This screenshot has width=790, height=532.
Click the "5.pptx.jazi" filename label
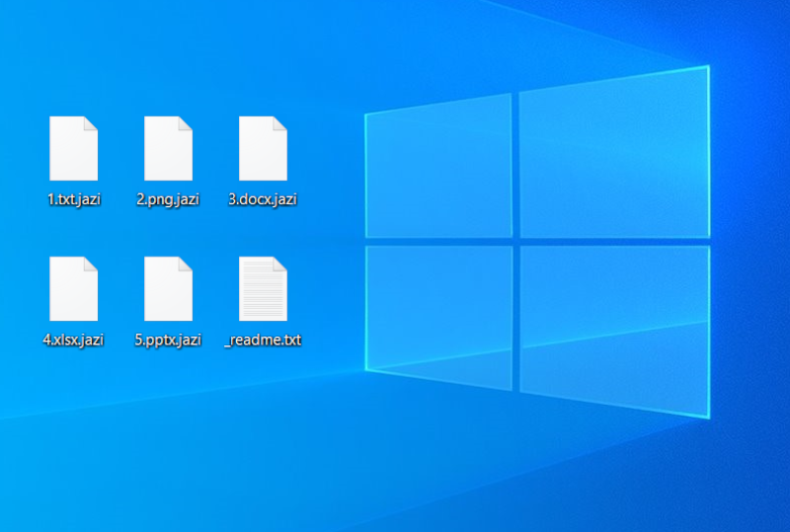point(168,341)
